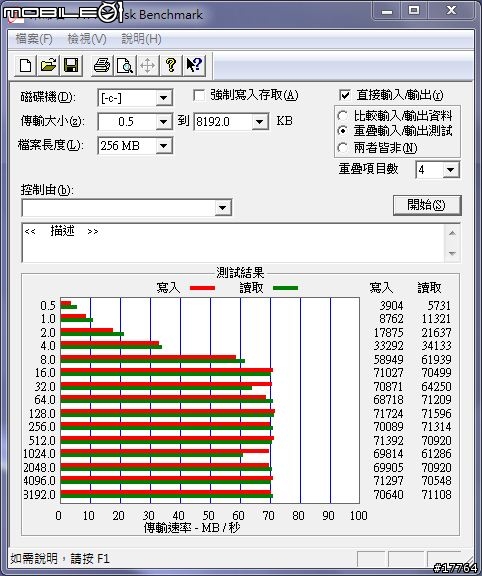Open the 重疊項目數 dropdown showing 4

[450, 170]
